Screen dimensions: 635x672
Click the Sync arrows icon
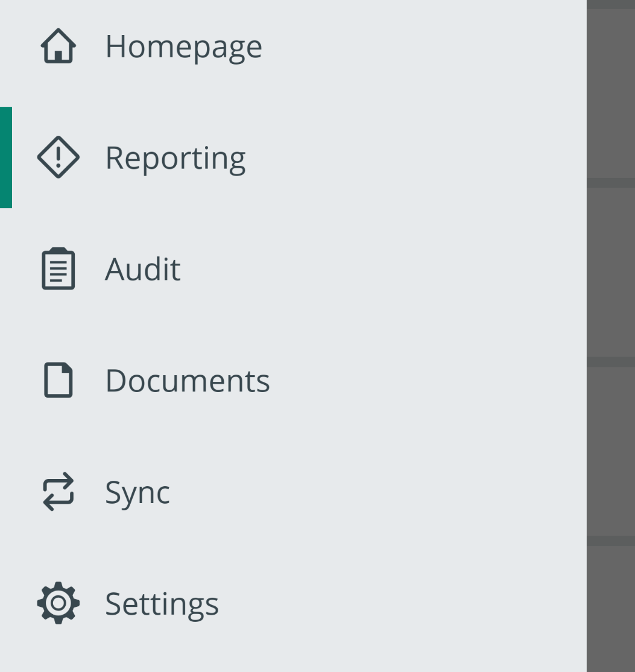(x=58, y=492)
